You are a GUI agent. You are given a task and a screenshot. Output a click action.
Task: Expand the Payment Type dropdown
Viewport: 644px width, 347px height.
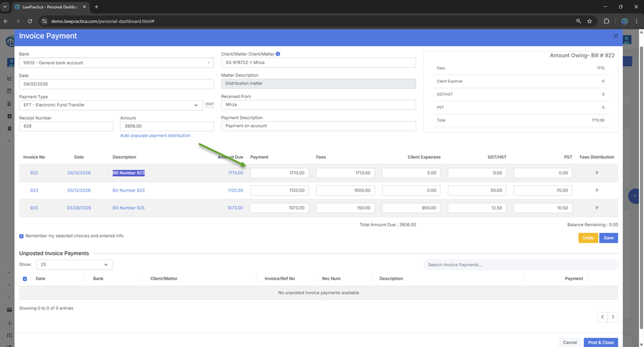tap(111, 106)
